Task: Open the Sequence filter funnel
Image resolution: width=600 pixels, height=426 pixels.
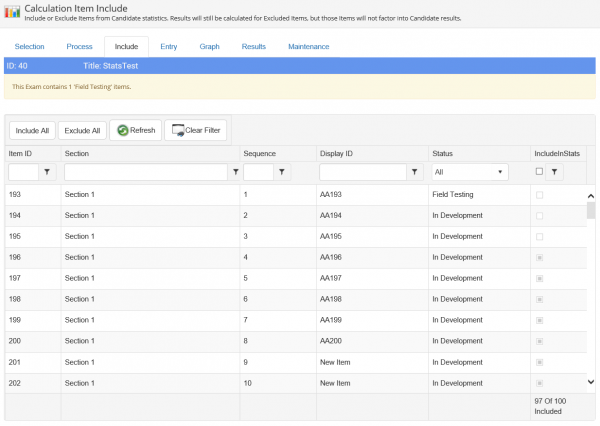Action: pyautogui.click(x=282, y=172)
